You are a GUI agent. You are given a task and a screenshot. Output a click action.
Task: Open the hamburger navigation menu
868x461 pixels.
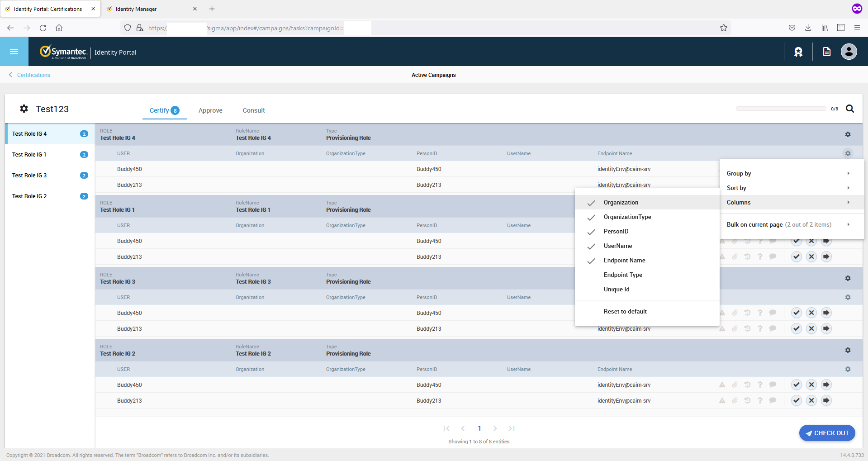[14, 52]
